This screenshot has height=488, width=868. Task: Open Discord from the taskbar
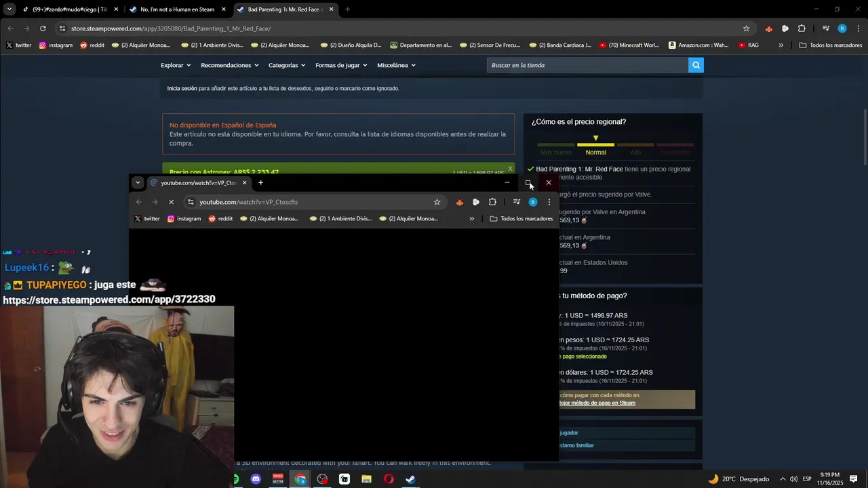pyautogui.click(x=256, y=479)
